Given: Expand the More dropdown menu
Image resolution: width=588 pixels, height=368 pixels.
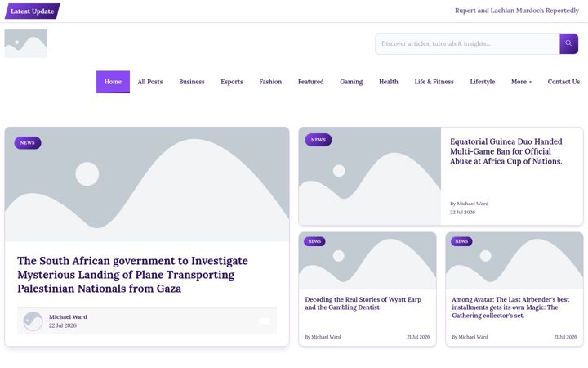Looking at the screenshot, I should tap(521, 82).
